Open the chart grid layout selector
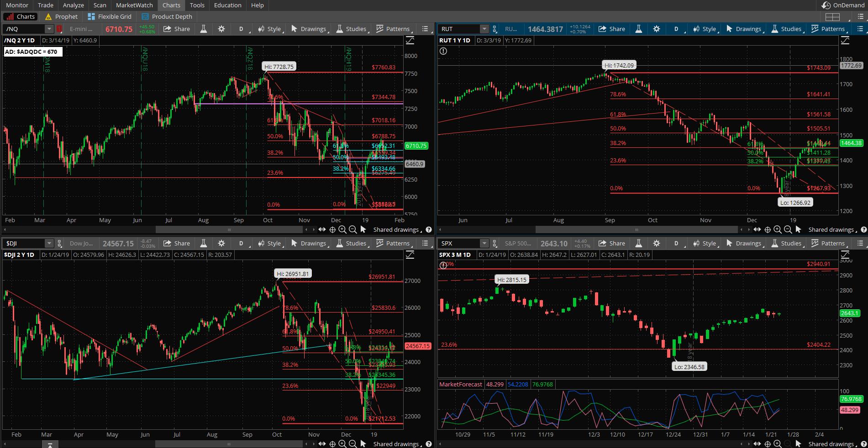Image resolution: width=868 pixels, height=448 pixels. 832,17
